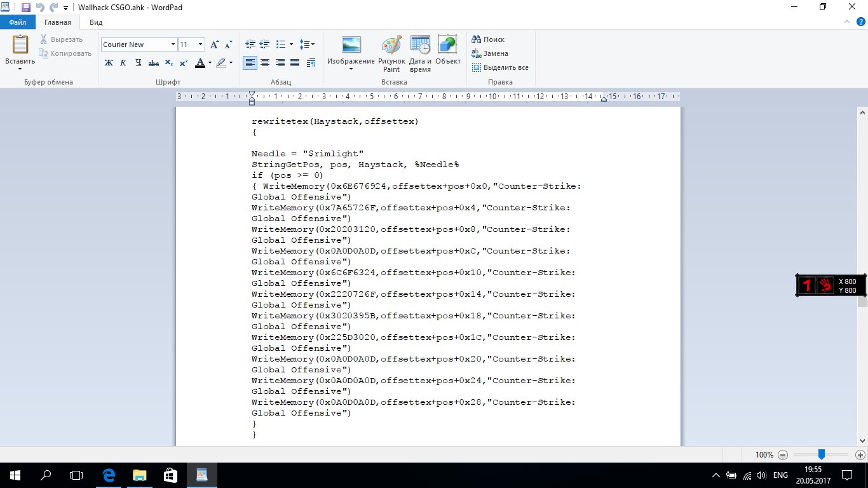Screen dimensions: 868x488
Task: Insert Дата и время
Action: [420, 53]
